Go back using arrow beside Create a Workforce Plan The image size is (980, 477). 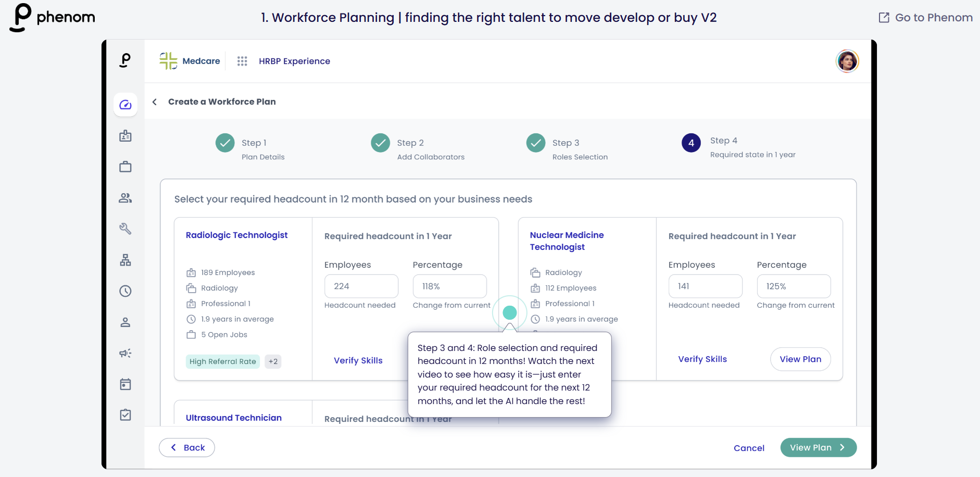[155, 102]
